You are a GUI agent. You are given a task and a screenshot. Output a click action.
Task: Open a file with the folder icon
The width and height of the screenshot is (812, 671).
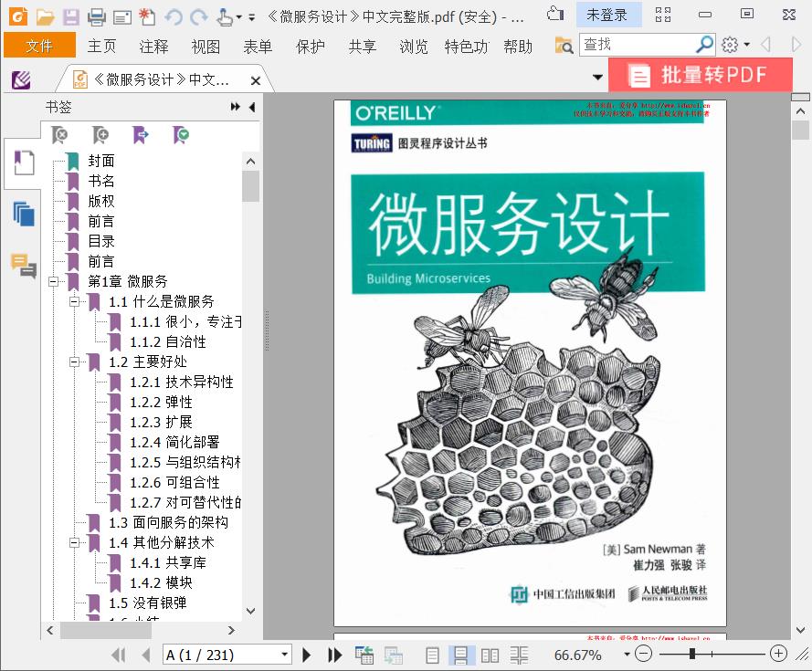pos(45,17)
